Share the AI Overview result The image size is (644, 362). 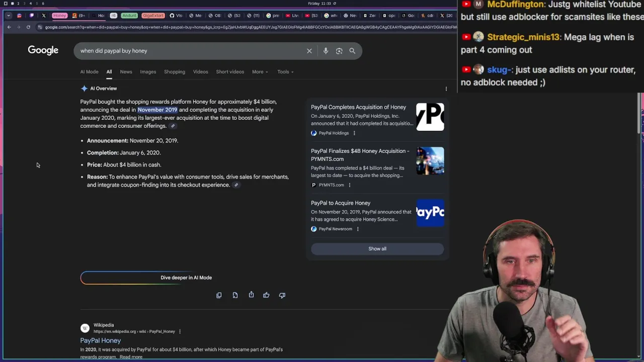pos(251,295)
